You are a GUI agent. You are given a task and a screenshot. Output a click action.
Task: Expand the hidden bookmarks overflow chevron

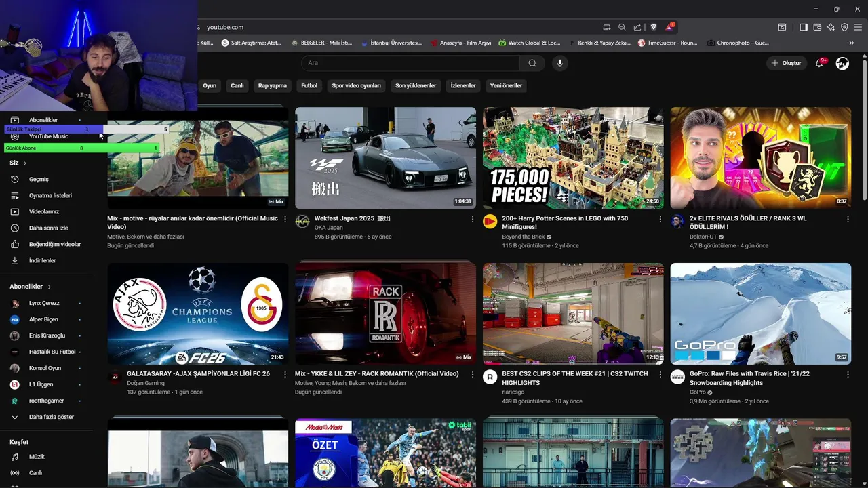[x=852, y=43]
